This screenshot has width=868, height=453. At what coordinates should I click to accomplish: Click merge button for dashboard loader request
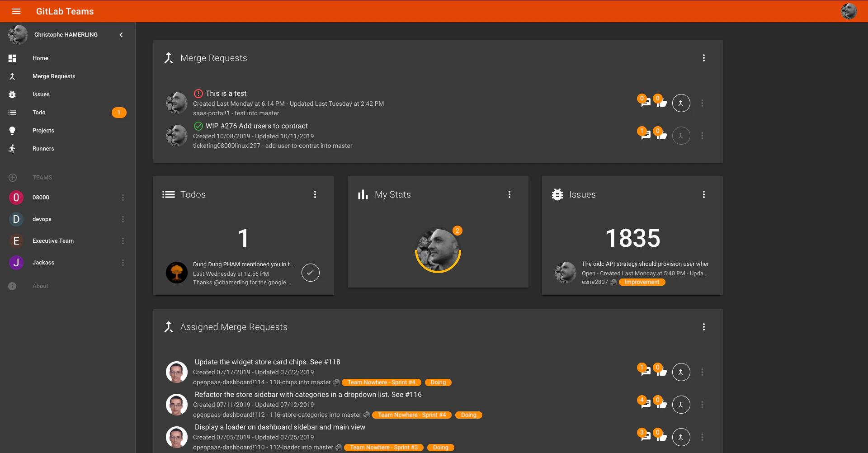(x=681, y=437)
